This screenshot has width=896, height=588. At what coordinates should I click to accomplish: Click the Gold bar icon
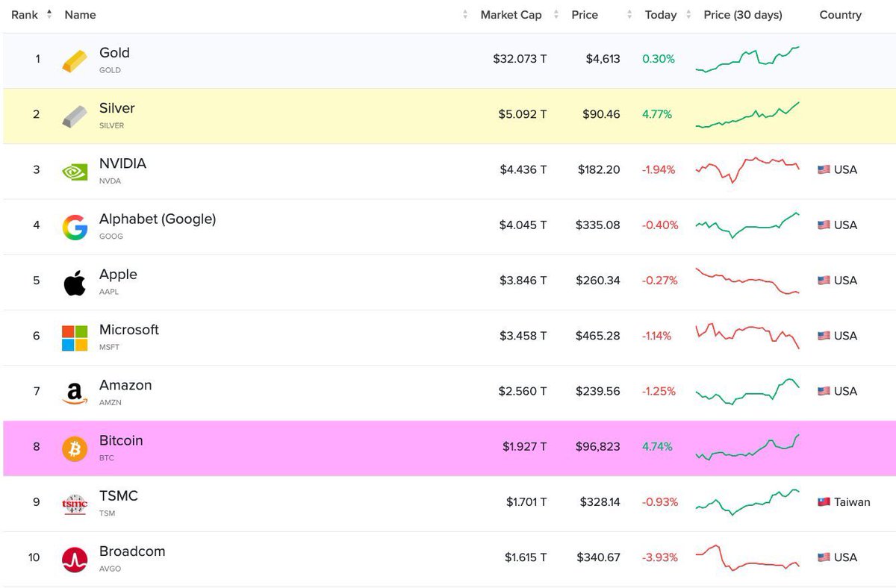coord(75,60)
